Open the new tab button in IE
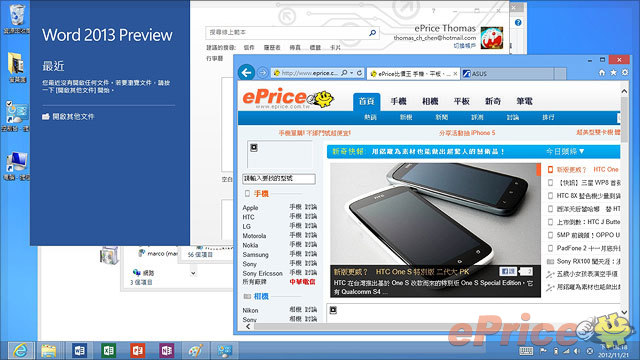Image resolution: width=640 pixels, height=360 pixels. click(560, 74)
